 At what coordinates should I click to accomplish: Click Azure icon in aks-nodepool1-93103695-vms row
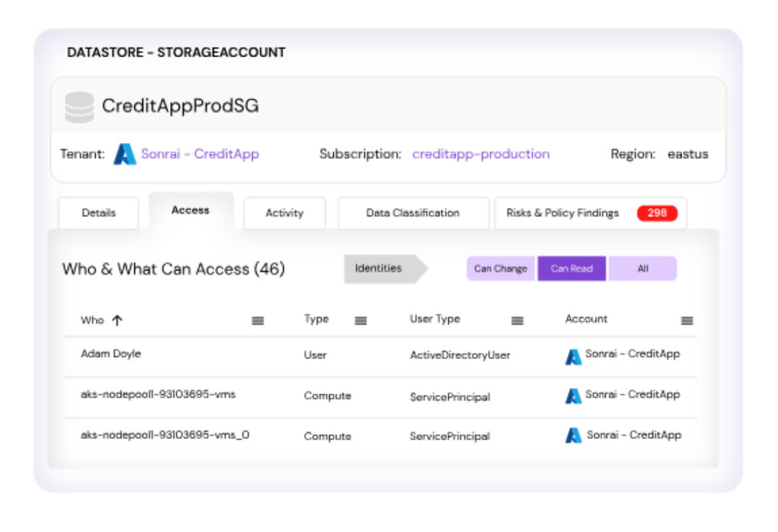coord(573,396)
